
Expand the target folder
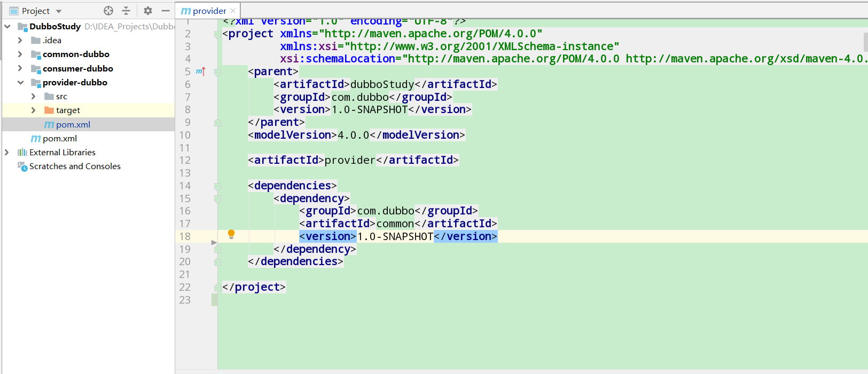pyautogui.click(x=34, y=110)
